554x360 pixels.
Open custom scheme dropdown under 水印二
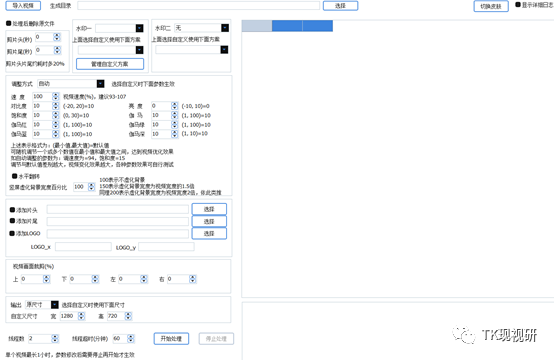pos(224,49)
